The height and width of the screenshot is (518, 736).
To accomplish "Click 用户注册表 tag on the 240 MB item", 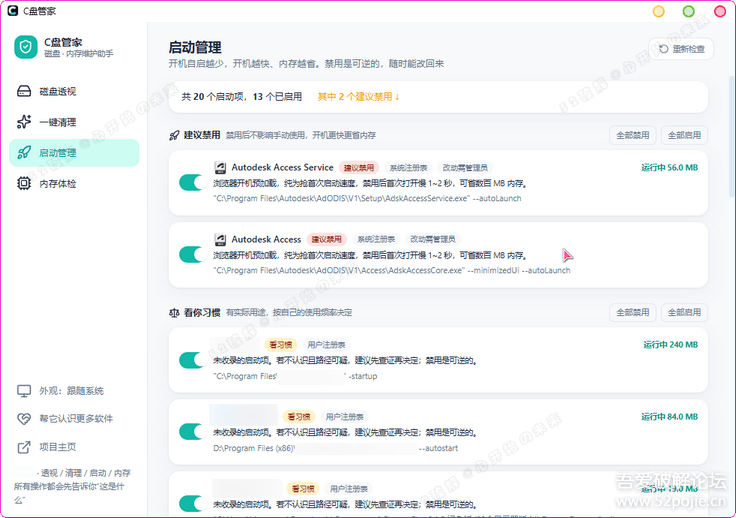I will [326, 345].
